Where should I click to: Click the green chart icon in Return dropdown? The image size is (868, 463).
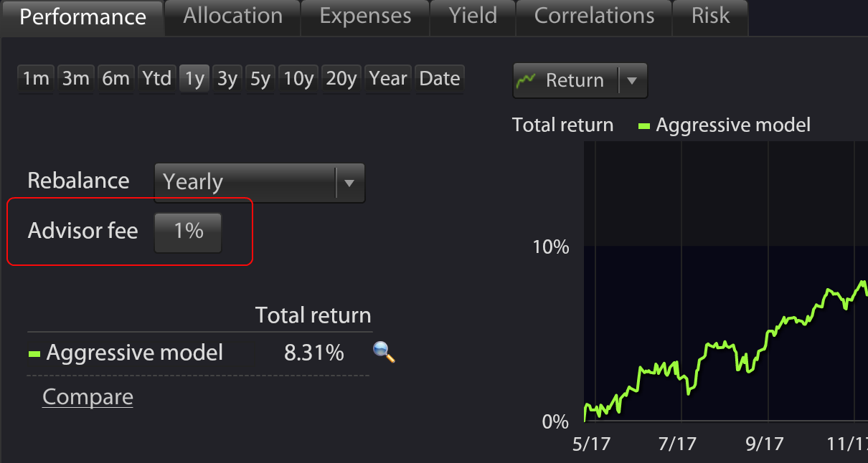coord(527,80)
